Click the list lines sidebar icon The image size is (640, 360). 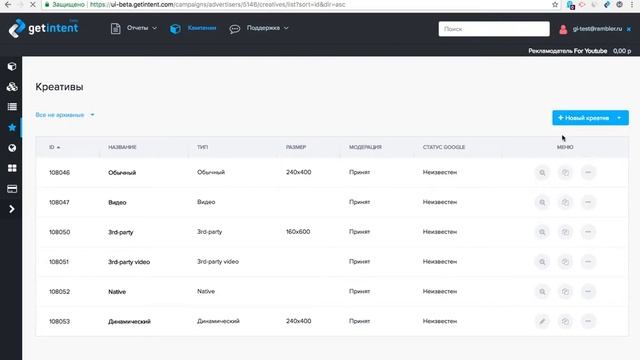pyautogui.click(x=12, y=107)
